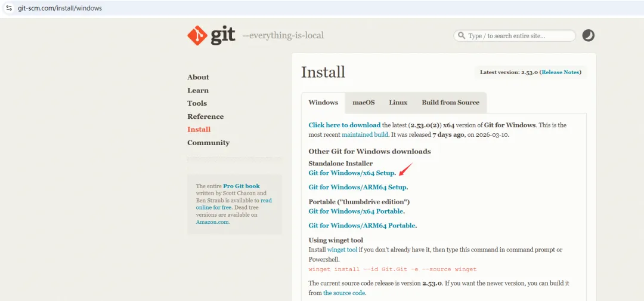Click the site info icon in address bar
This screenshot has width=644, height=301.
(8, 8)
